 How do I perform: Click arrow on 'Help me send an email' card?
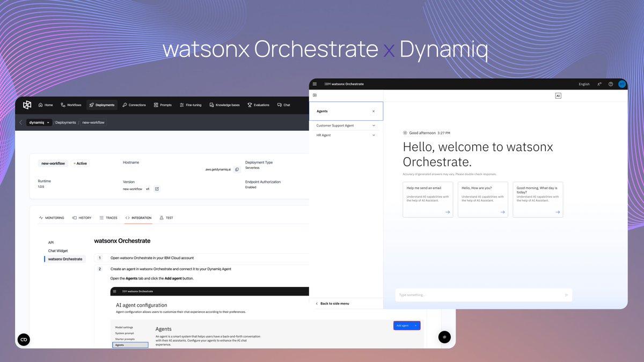(x=448, y=212)
